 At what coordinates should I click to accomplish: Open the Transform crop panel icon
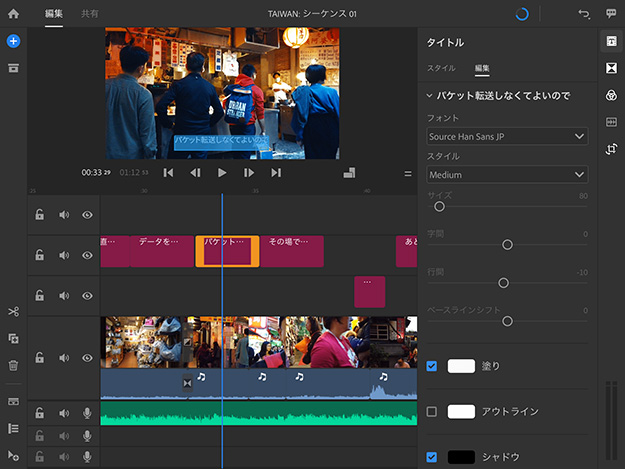click(611, 149)
